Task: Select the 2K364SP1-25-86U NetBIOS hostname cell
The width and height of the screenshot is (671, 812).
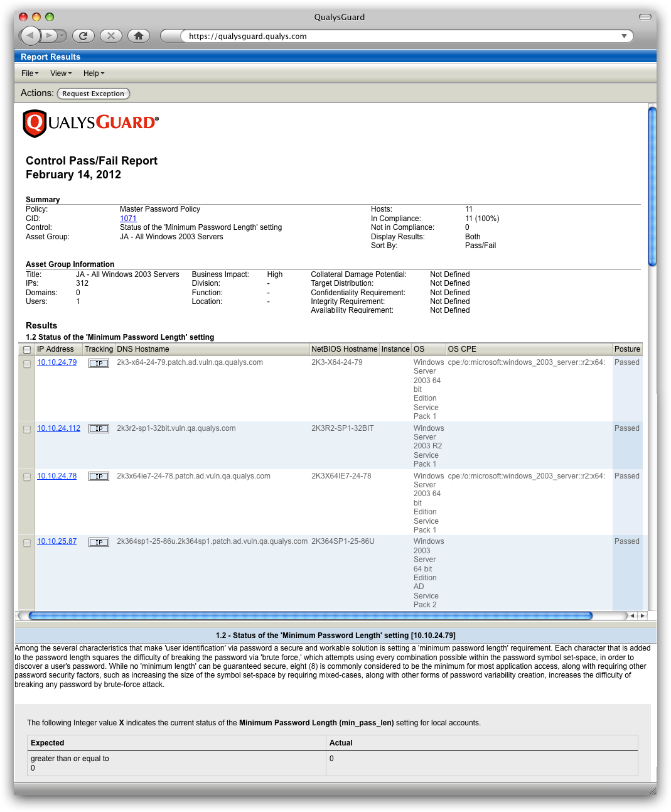Action: click(343, 541)
